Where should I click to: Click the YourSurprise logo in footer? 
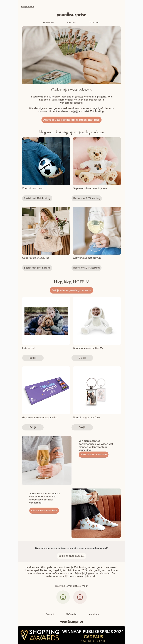point(71,621)
